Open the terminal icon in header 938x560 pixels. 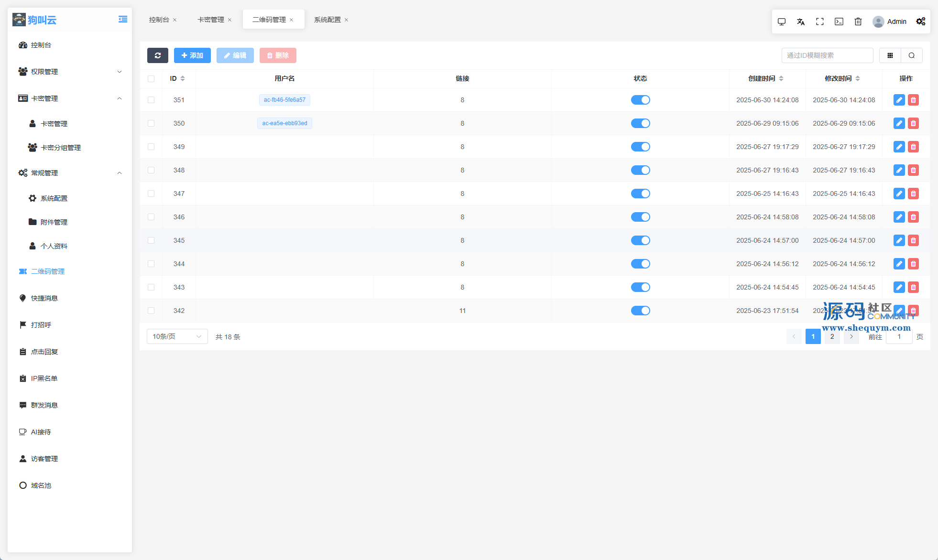(839, 22)
